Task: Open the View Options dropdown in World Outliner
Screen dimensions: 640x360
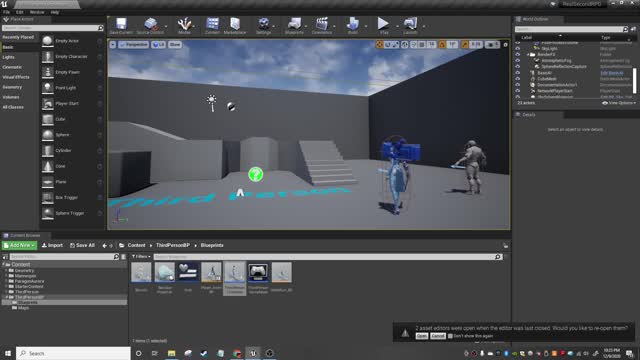Action: click(x=619, y=103)
